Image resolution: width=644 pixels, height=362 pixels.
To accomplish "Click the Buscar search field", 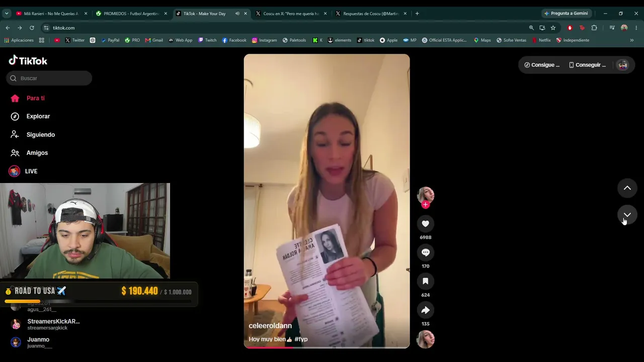I will [49, 78].
